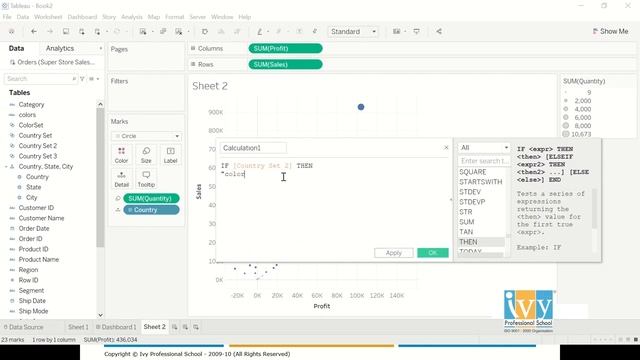Click the Data pane Search field
Viewport: 640px width, 360px height.
click(x=40, y=79)
